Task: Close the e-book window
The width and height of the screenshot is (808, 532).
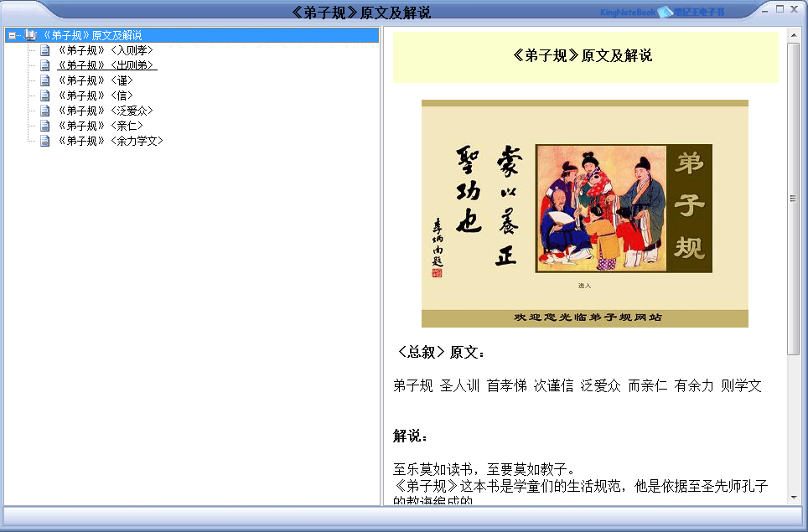Action: coord(795,9)
